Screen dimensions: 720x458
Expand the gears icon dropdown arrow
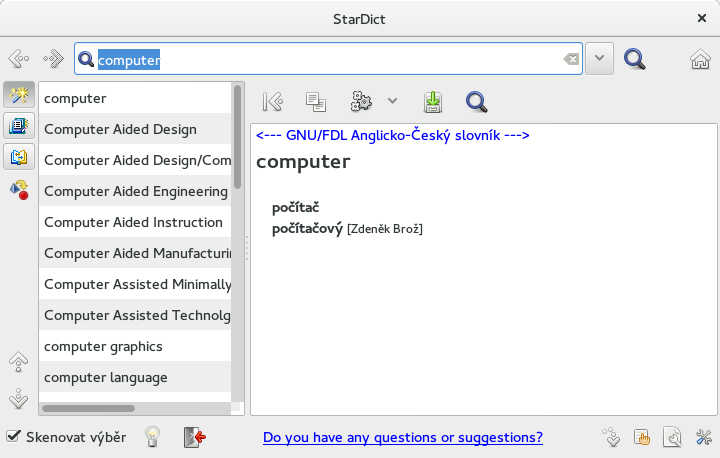tap(392, 101)
